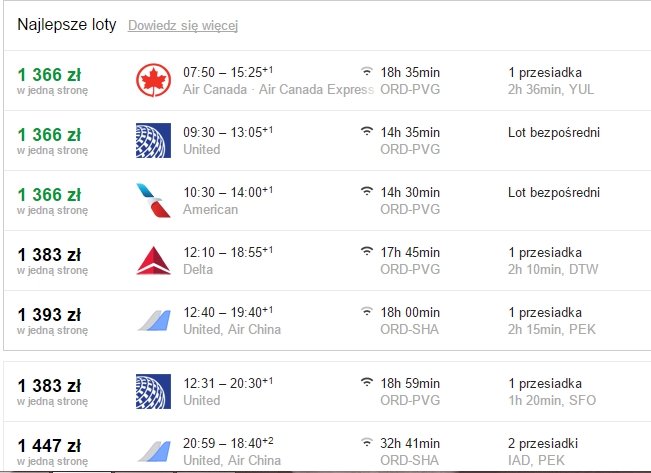Click tail-fin icon on 12:40 United, Air China flight
This screenshot has width=651, height=473.
(154, 320)
